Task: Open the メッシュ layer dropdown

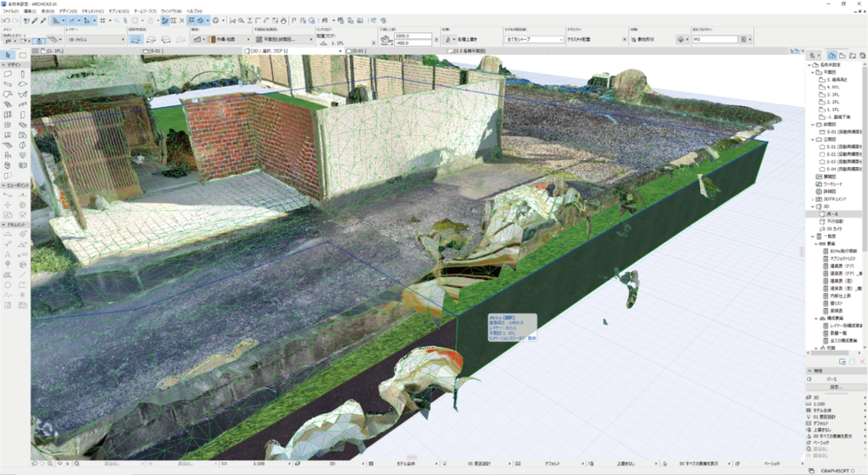Action: click(x=97, y=39)
